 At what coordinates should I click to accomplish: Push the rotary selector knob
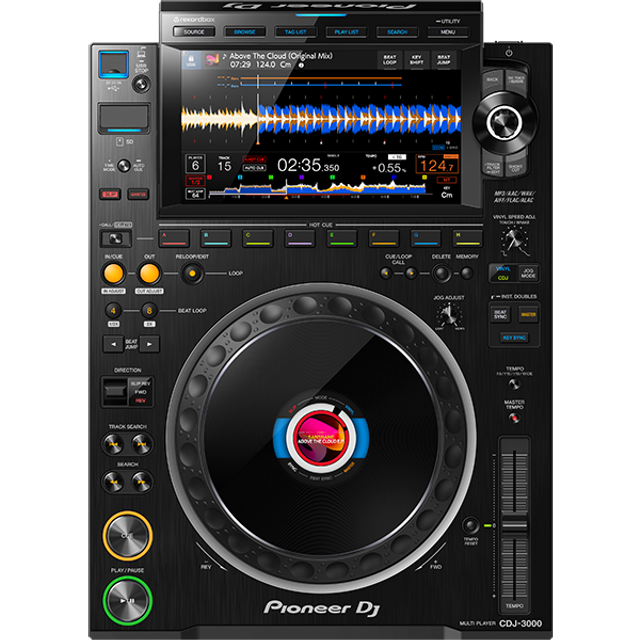pos(504,122)
